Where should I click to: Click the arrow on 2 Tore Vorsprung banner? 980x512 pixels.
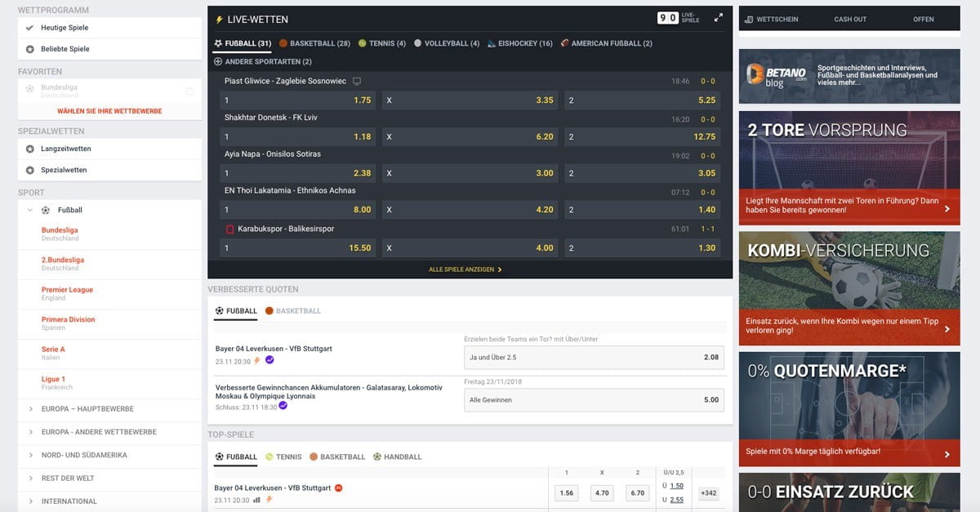tap(947, 209)
